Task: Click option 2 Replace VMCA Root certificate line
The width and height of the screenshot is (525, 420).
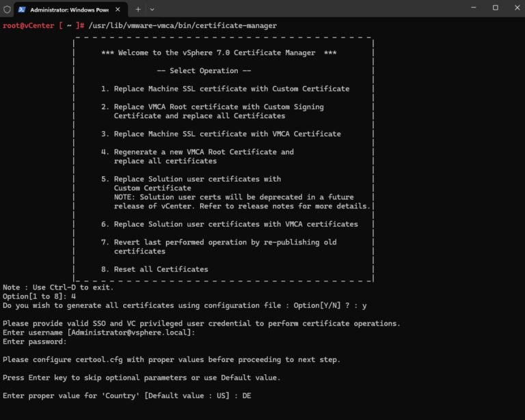Action: click(x=213, y=107)
